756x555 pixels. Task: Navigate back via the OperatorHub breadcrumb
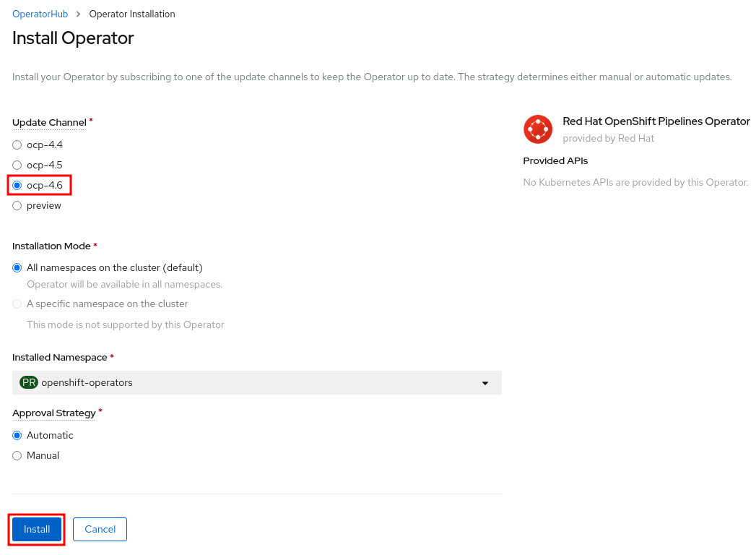[40, 14]
